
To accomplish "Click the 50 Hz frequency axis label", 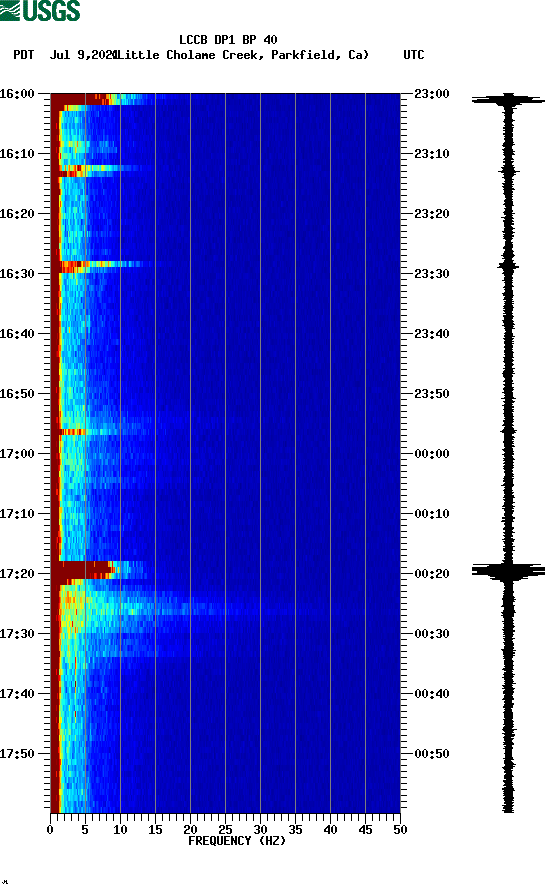I will pos(400,830).
